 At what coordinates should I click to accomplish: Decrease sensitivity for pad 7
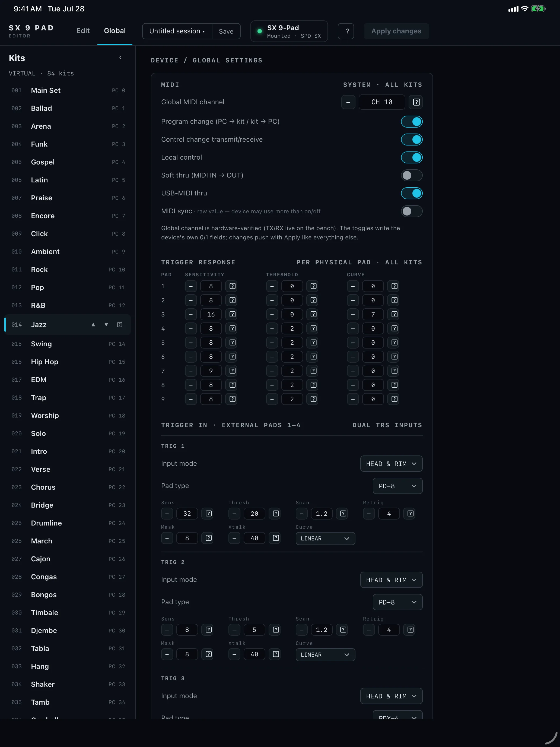pyautogui.click(x=191, y=371)
